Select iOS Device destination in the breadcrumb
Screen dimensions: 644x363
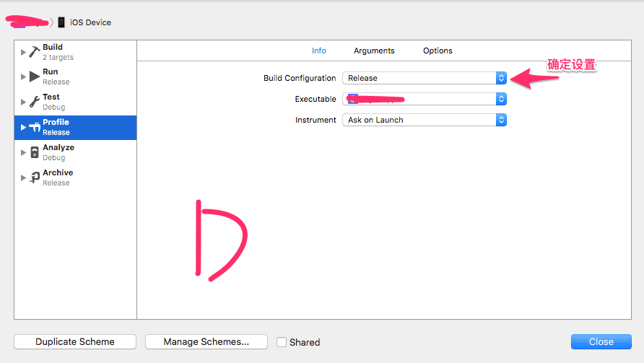(90, 22)
